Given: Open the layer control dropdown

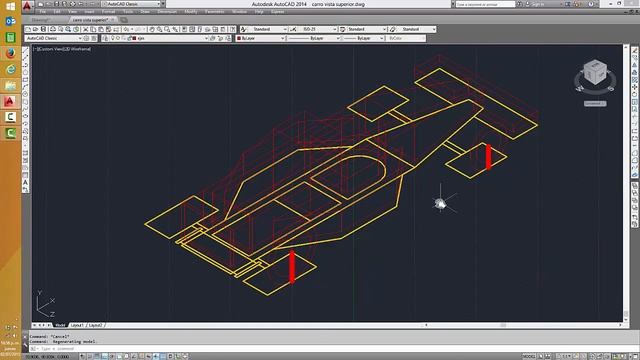Looking at the screenshot, I should coord(159,38).
